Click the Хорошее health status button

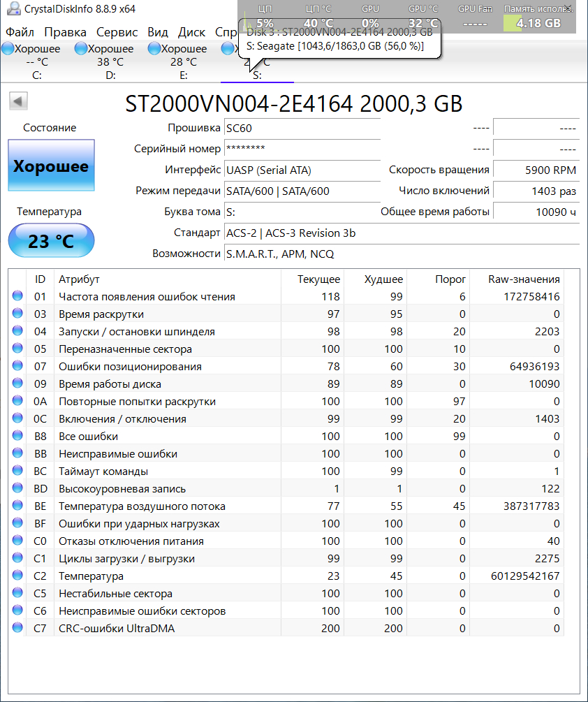(x=51, y=166)
